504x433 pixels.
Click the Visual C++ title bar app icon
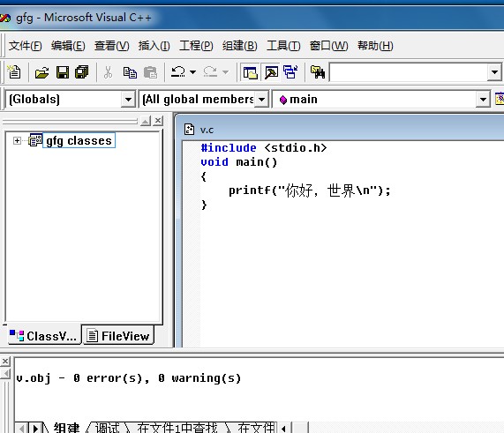click(x=4, y=18)
